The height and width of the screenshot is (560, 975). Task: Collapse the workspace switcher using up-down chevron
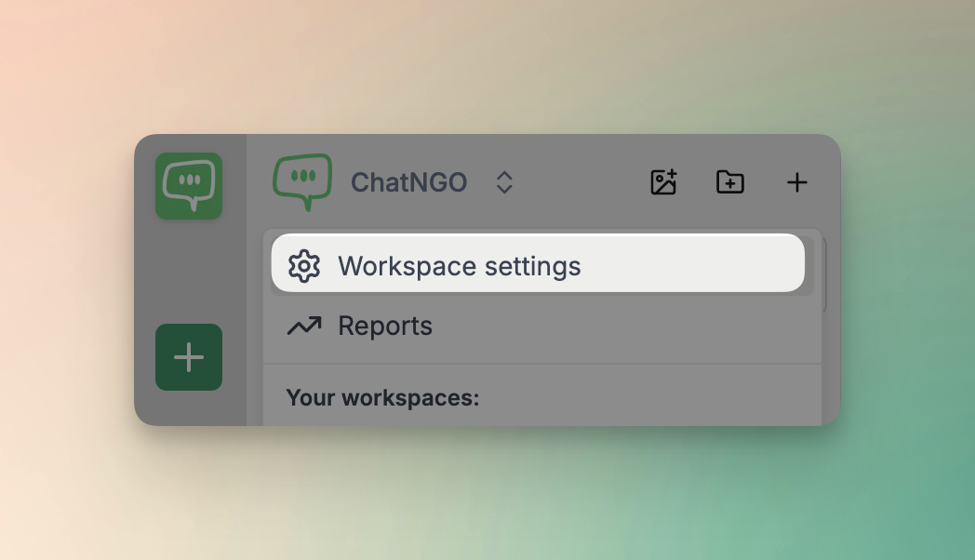tap(504, 182)
